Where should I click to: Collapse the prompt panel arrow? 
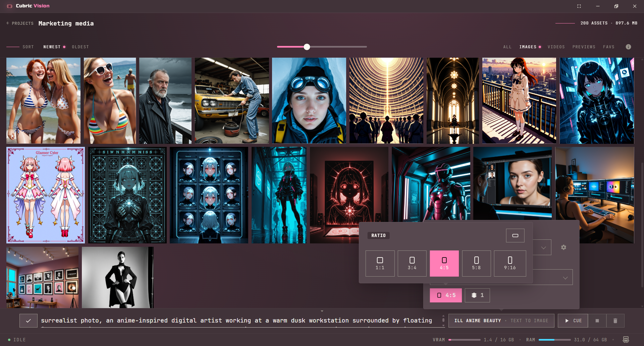click(x=322, y=311)
